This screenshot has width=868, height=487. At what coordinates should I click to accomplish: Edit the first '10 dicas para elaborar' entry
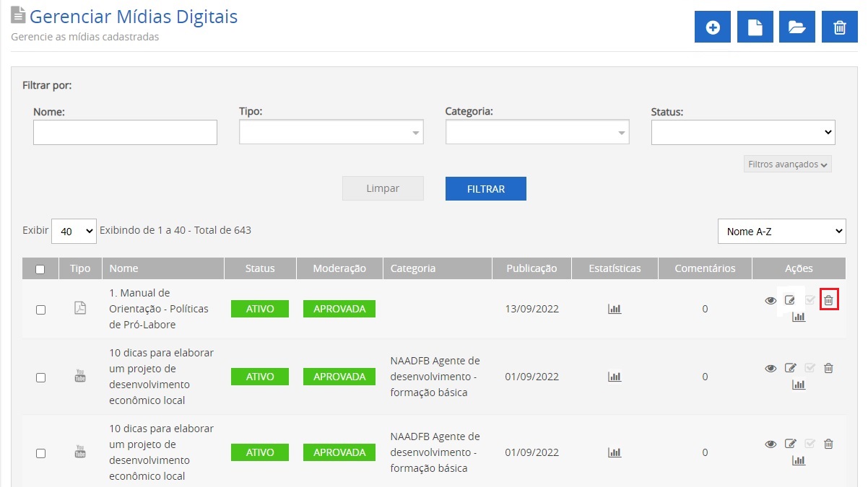(790, 368)
